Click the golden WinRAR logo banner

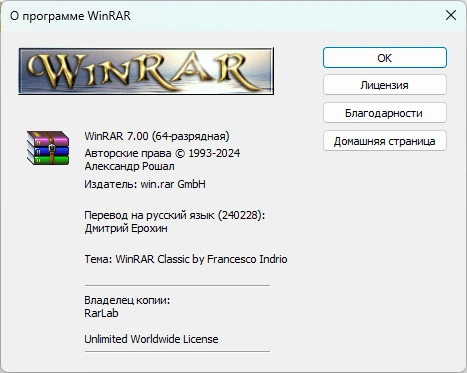146,71
